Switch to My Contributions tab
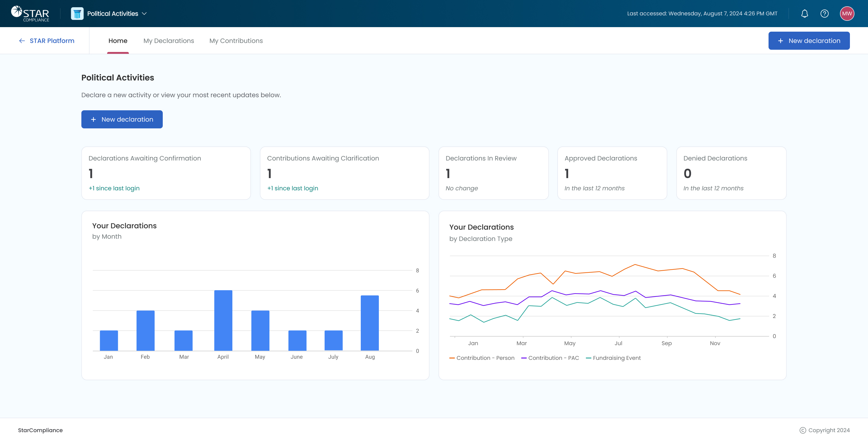This screenshot has width=868, height=443. (236, 41)
